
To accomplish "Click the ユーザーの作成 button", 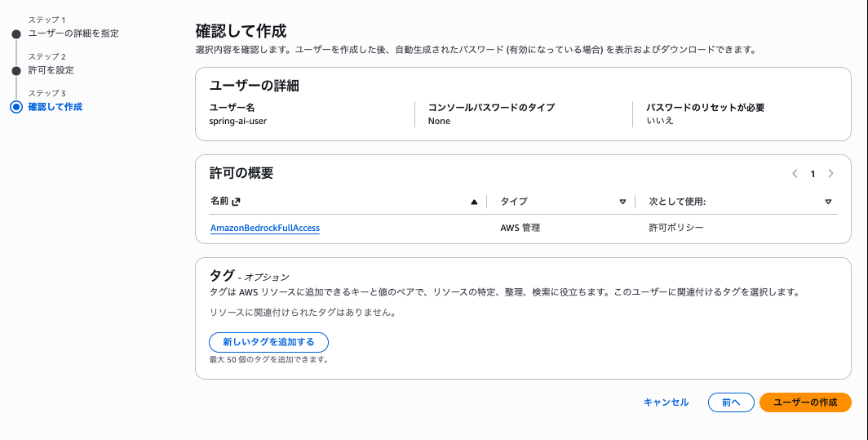I will (805, 402).
